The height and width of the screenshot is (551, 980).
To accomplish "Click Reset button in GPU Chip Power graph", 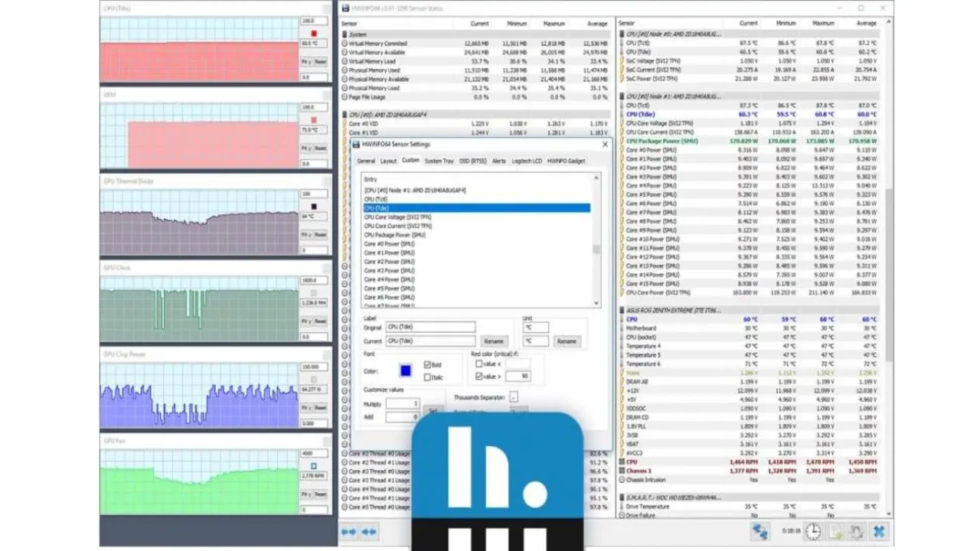I will tap(321, 408).
